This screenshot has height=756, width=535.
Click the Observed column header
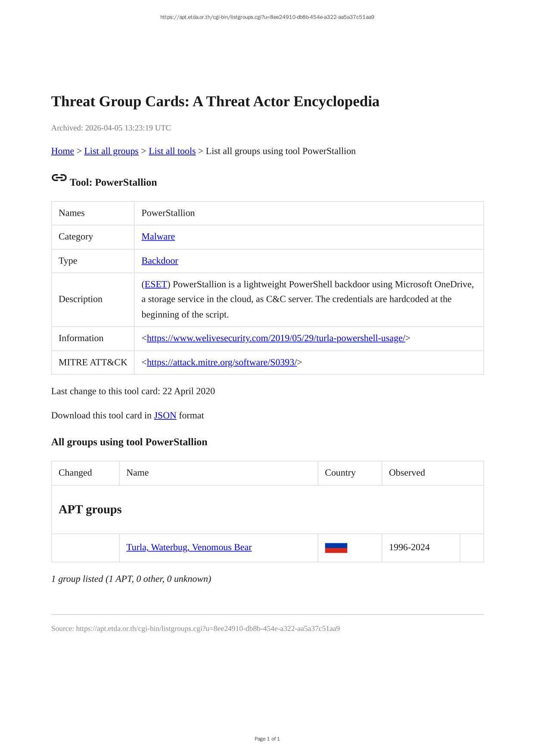[x=407, y=473]
